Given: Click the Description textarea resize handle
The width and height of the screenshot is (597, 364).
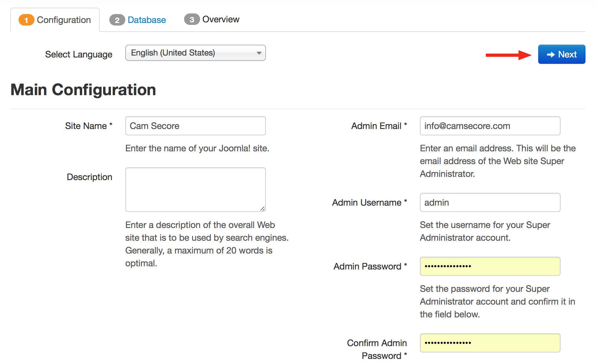Looking at the screenshot, I should click(262, 209).
